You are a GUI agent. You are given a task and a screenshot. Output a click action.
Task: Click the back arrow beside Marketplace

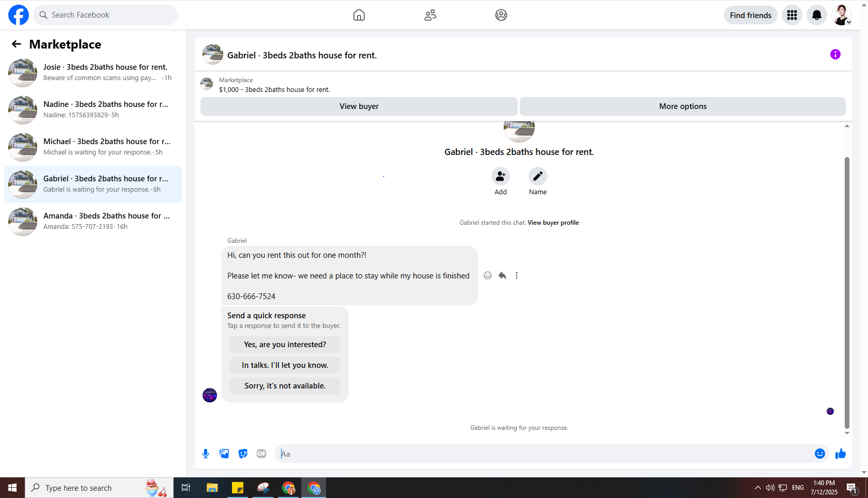tap(17, 44)
